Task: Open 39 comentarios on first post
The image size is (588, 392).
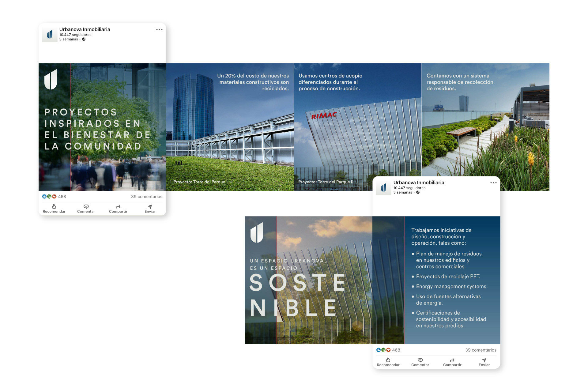Action: point(147,197)
